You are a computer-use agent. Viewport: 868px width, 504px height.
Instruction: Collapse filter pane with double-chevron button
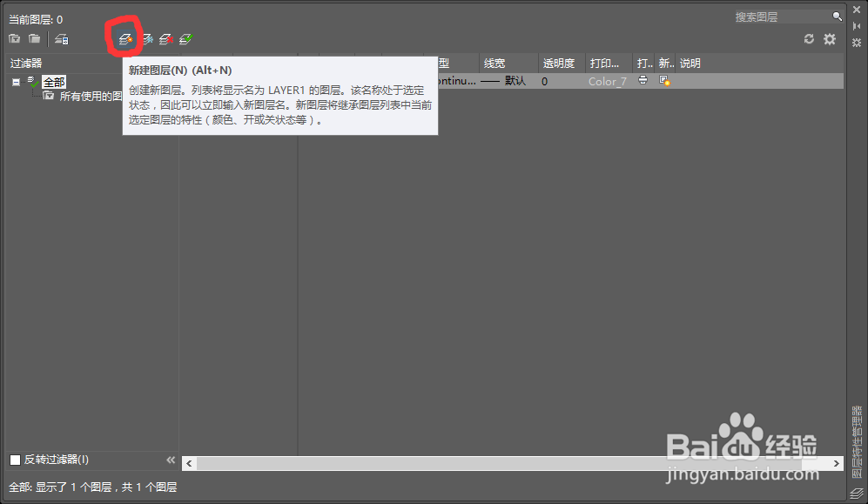point(171,460)
